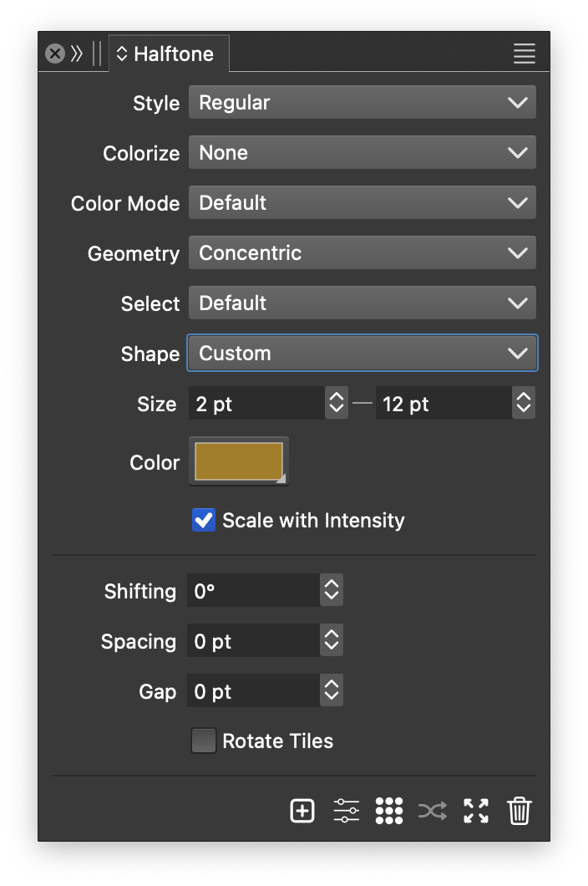Open the panel hamburger menu
This screenshot has width=588, height=886.
(524, 54)
